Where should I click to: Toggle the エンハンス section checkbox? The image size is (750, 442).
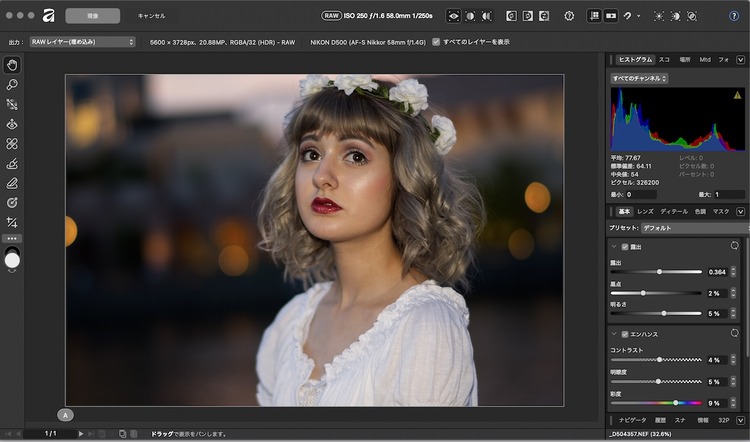625,332
